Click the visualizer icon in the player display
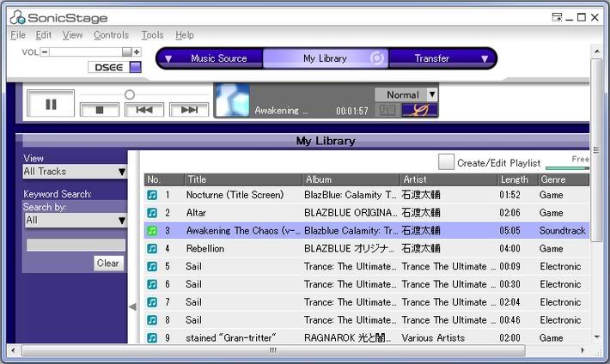The height and width of the screenshot is (364, 610). pyautogui.click(x=419, y=110)
